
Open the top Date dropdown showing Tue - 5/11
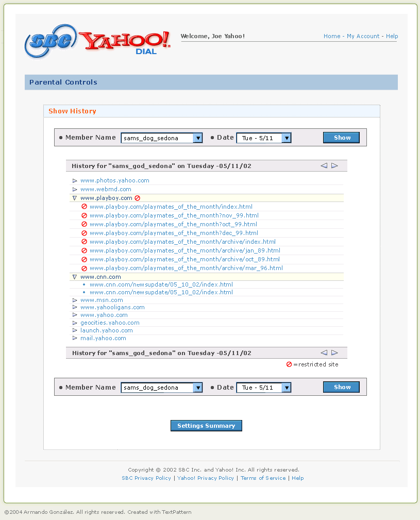pos(287,138)
